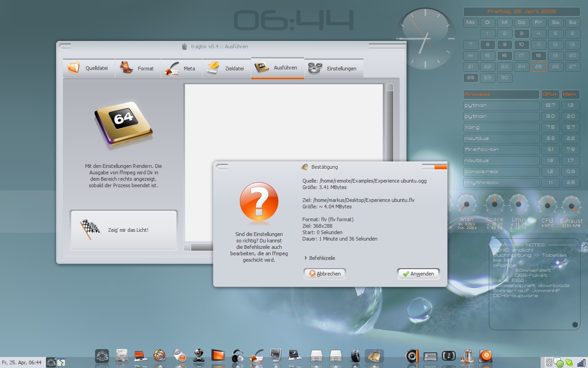Screen dimensions: 588x368
Task: Launch the headphones icon in the dock
Action: pyautogui.click(x=237, y=356)
